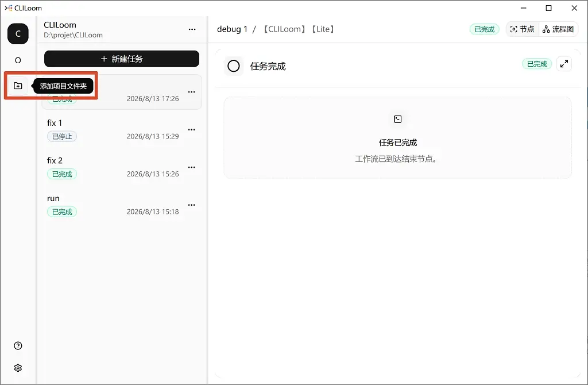
Task: Close the CLILoom window
Action: pos(574,8)
